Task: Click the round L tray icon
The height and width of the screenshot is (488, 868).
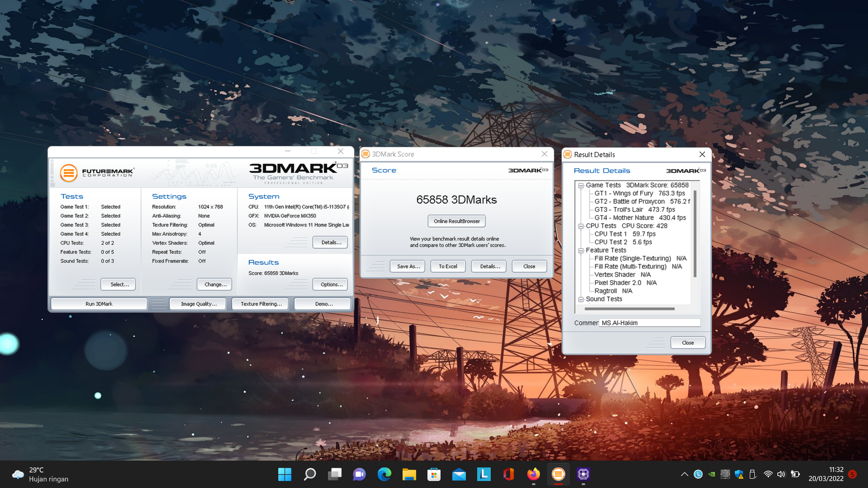Action: (698, 474)
